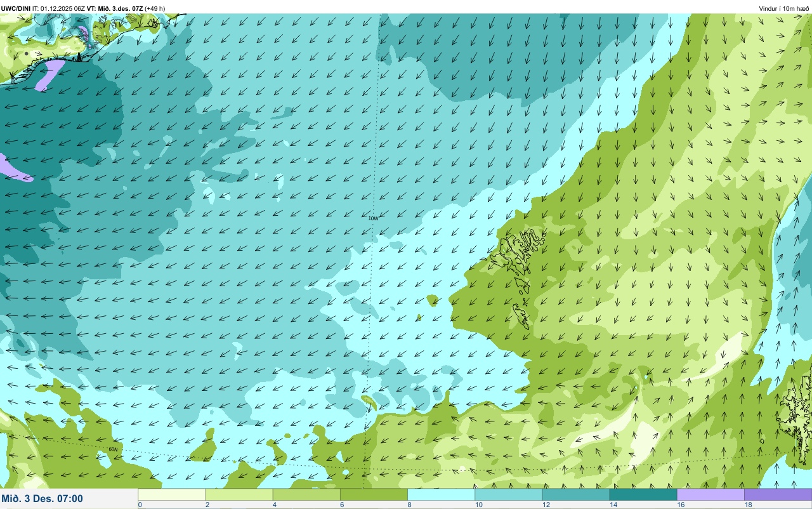The image size is (812, 509).
Task: Click the '60N' latitude label on map
Action: pos(114,449)
